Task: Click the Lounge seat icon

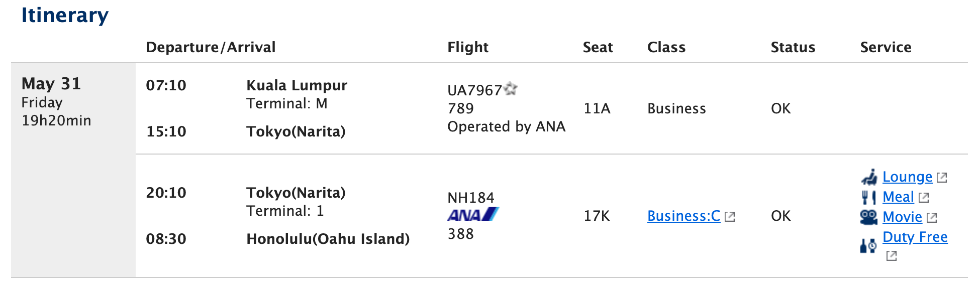Action: [869, 177]
